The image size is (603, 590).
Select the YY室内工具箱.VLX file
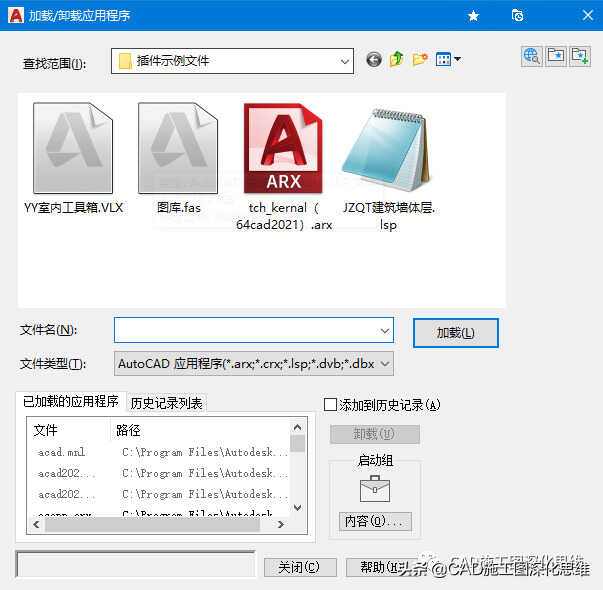pyautogui.click(x=73, y=159)
